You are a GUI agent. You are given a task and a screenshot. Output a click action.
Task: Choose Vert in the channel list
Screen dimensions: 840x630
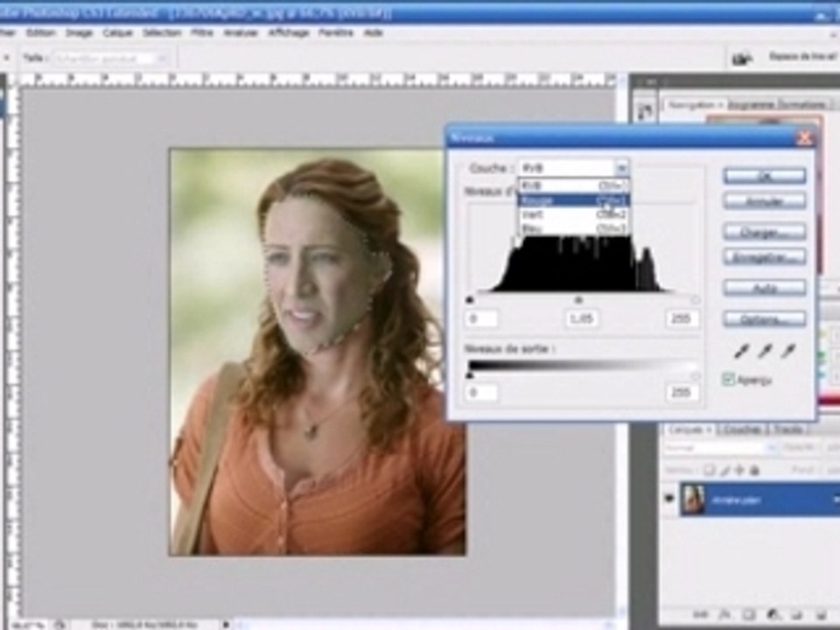click(x=573, y=214)
